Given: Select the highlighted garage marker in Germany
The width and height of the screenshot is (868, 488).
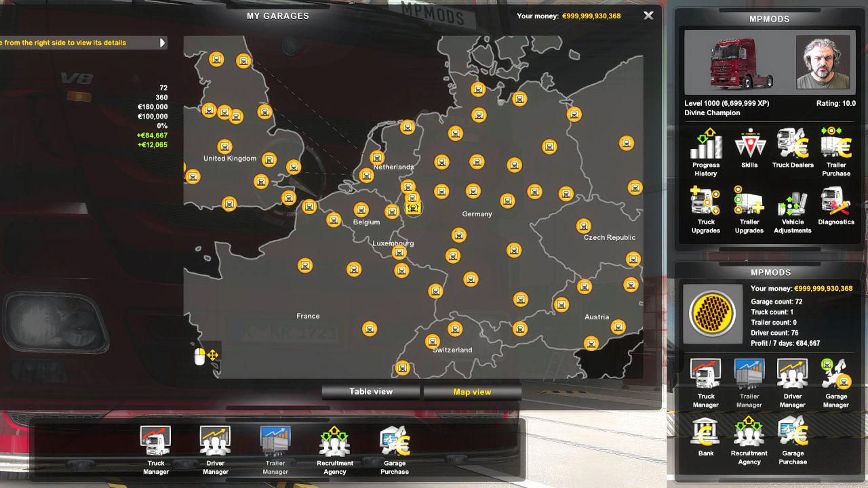Looking at the screenshot, I should point(413,208).
